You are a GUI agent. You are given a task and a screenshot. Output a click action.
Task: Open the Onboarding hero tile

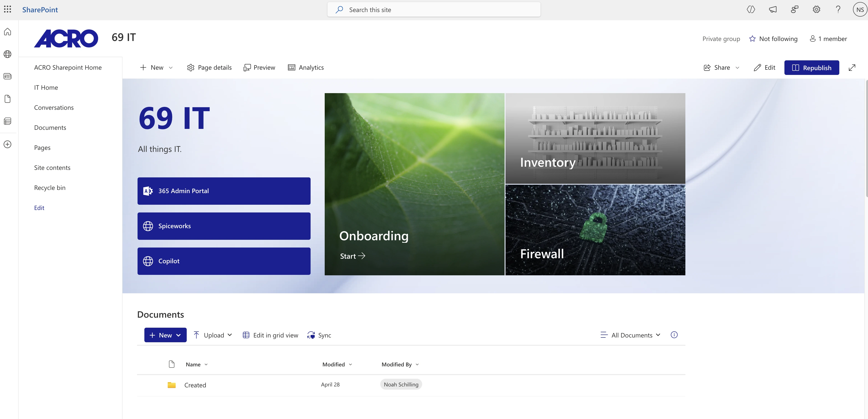tap(414, 184)
